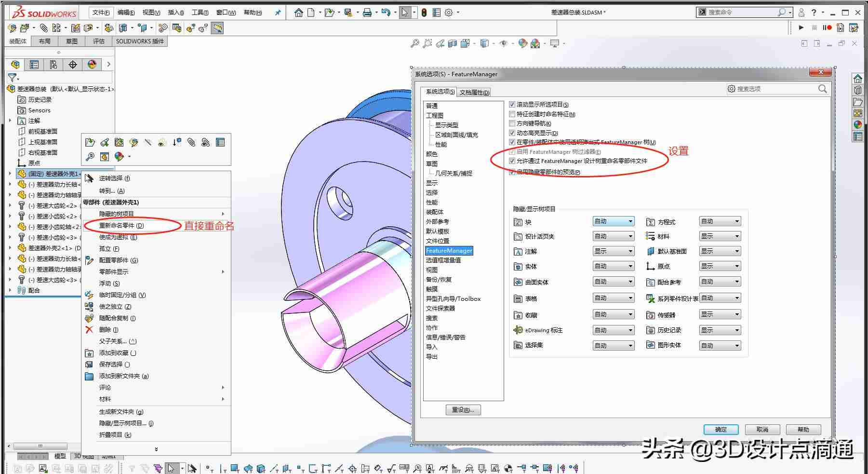The height and width of the screenshot is (474, 868).
Task: Open the FeatureManager design tree tab icon
Action: pyautogui.click(x=15, y=64)
